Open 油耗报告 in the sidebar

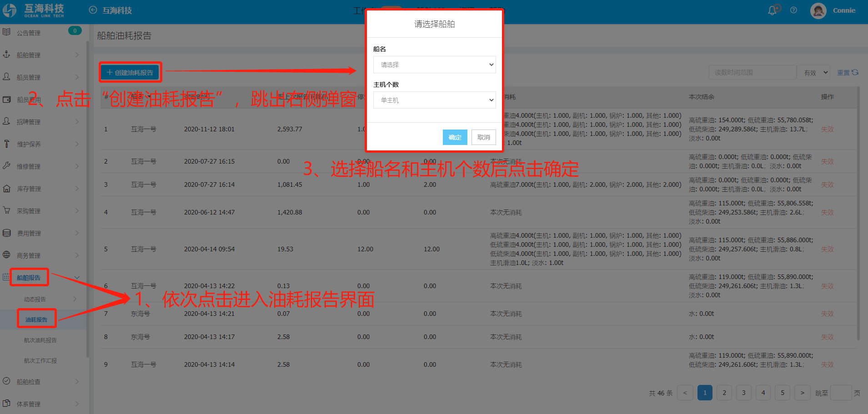[x=36, y=319]
